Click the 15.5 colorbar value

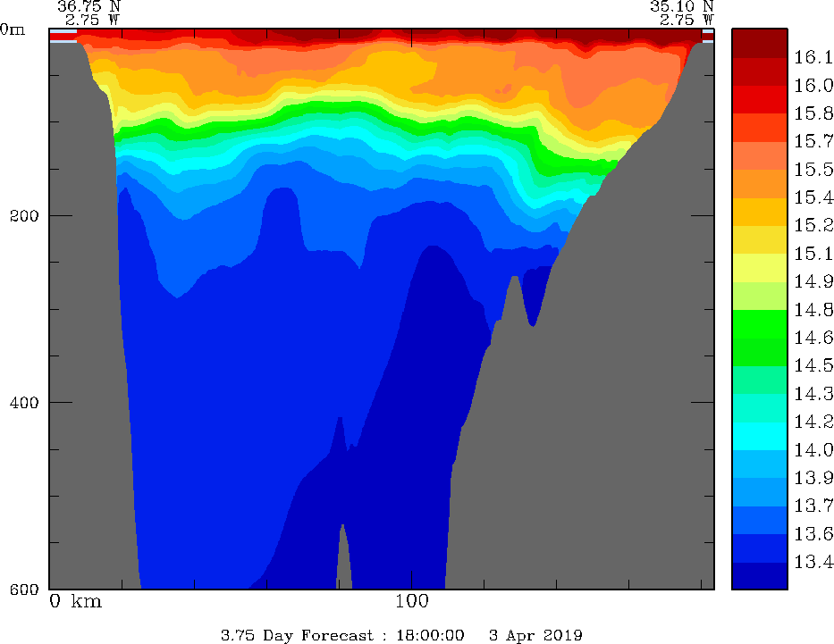[813, 170]
